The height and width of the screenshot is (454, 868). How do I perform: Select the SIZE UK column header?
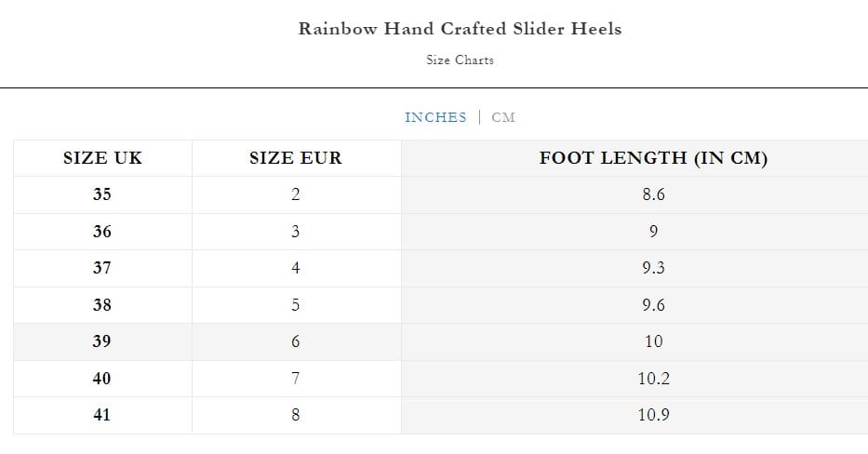(x=102, y=158)
